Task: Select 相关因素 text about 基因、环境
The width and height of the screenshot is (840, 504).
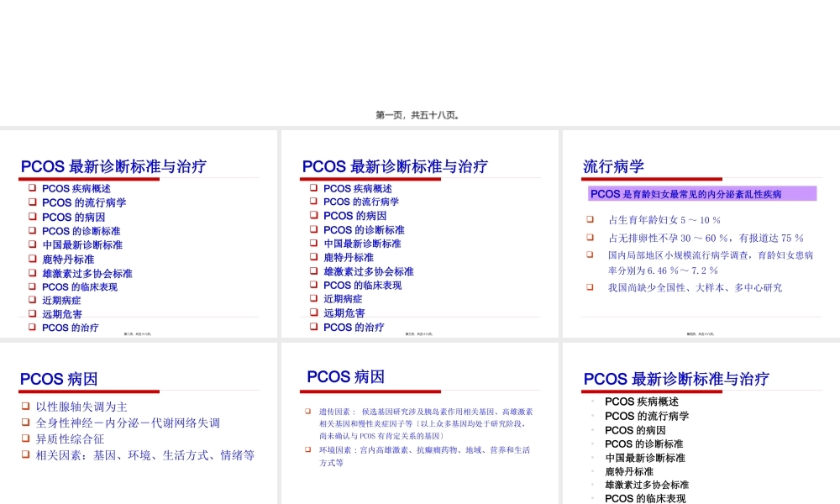Action: click(144, 455)
